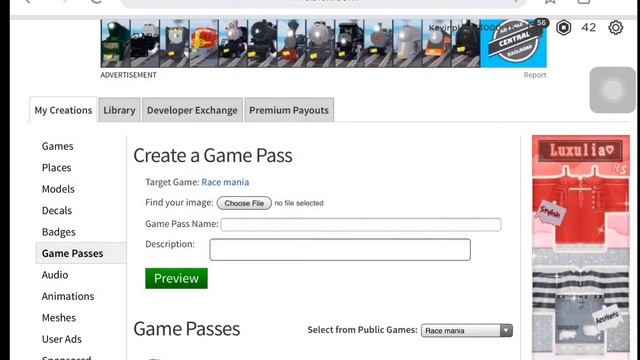This screenshot has height=360, width=640.
Task: Select Places in the sidebar
Action: pos(56,168)
